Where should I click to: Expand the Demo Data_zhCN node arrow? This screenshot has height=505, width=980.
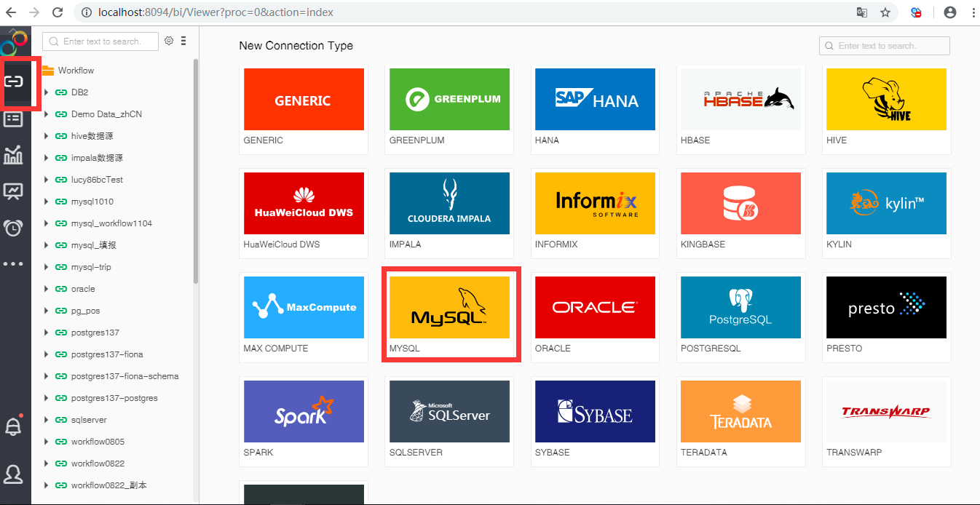click(46, 114)
